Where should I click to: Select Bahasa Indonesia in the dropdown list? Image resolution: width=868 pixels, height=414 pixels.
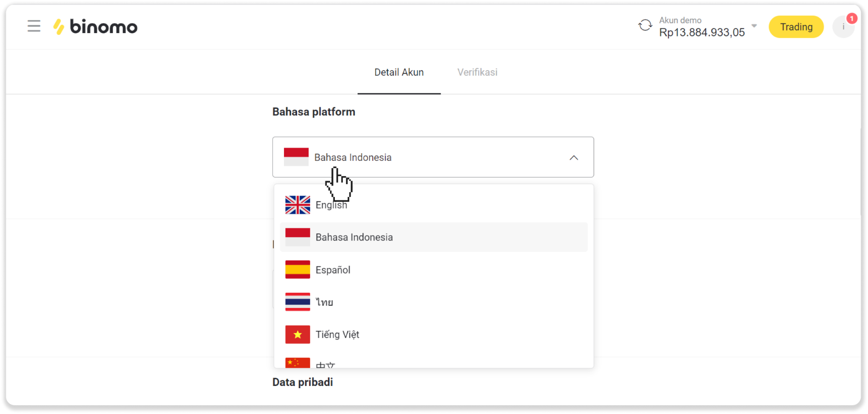click(354, 238)
